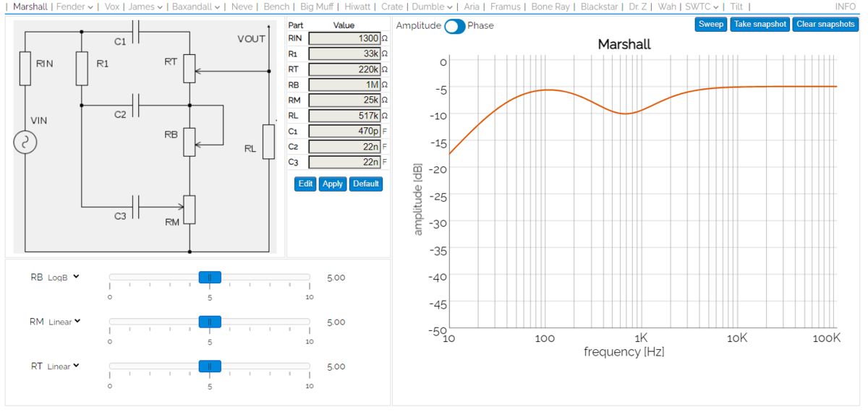Click the R1 value field 33k

(344, 53)
